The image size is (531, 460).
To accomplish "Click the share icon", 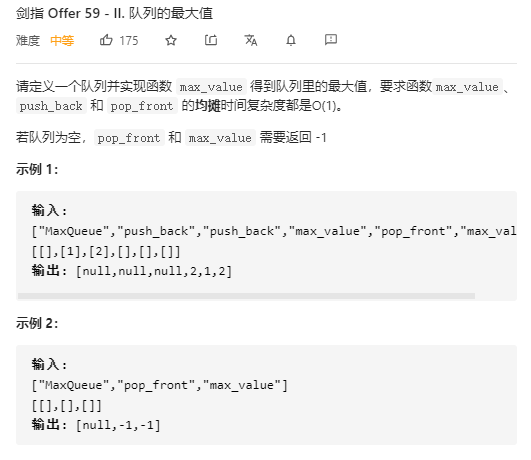I will (x=211, y=40).
